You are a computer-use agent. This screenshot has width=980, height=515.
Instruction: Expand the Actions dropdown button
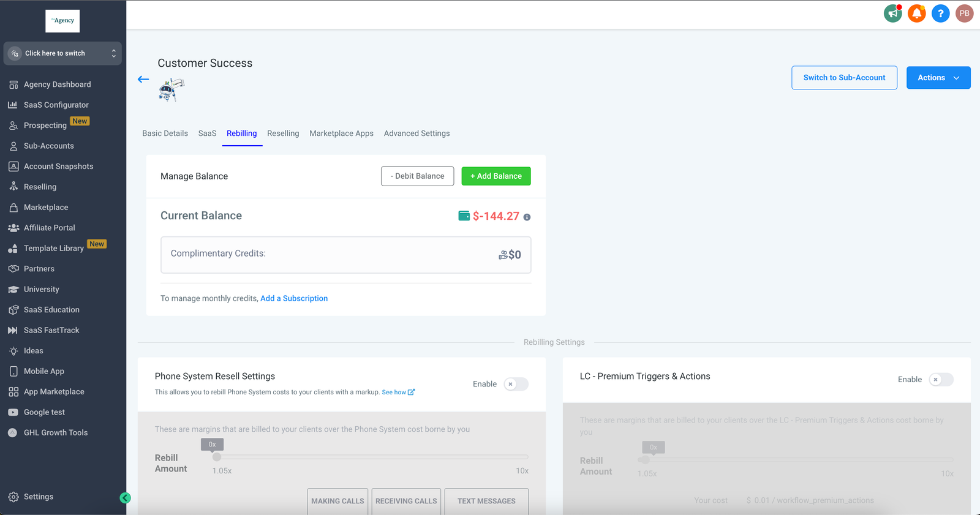point(938,78)
